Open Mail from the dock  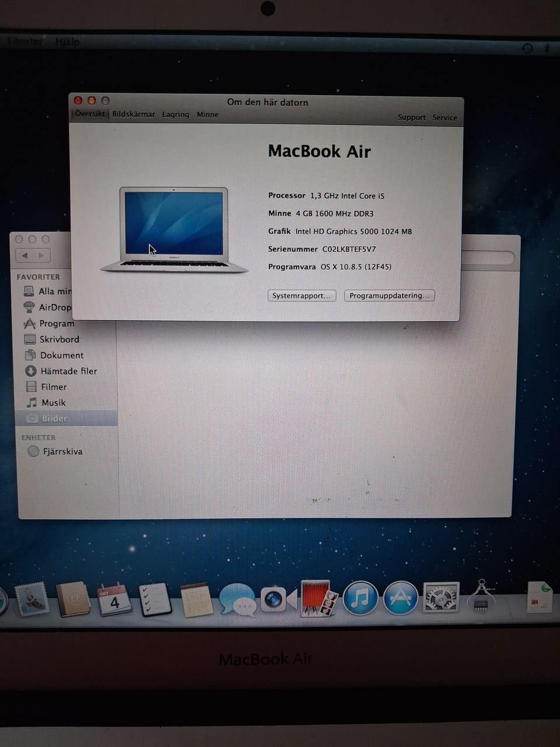[x=33, y=599]
